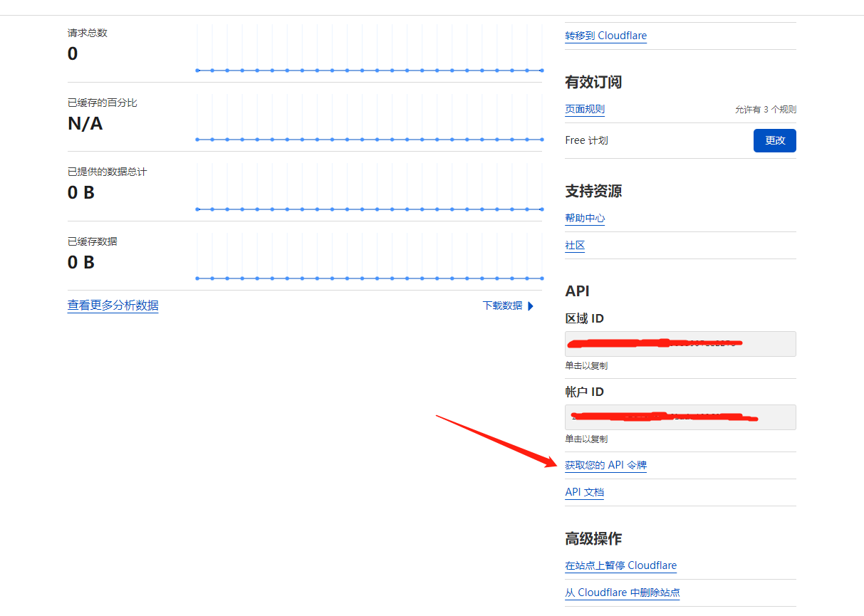Viewport: 864px width, 616px height.
Task: Select last data point on 请求总数 chart
Action: [x=541, y=71]
